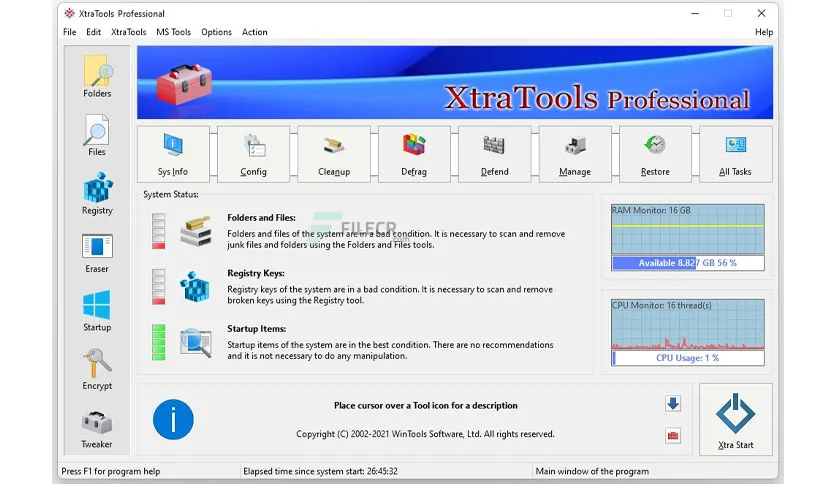
Task: Show All Tasks
Action: (735, 155)
